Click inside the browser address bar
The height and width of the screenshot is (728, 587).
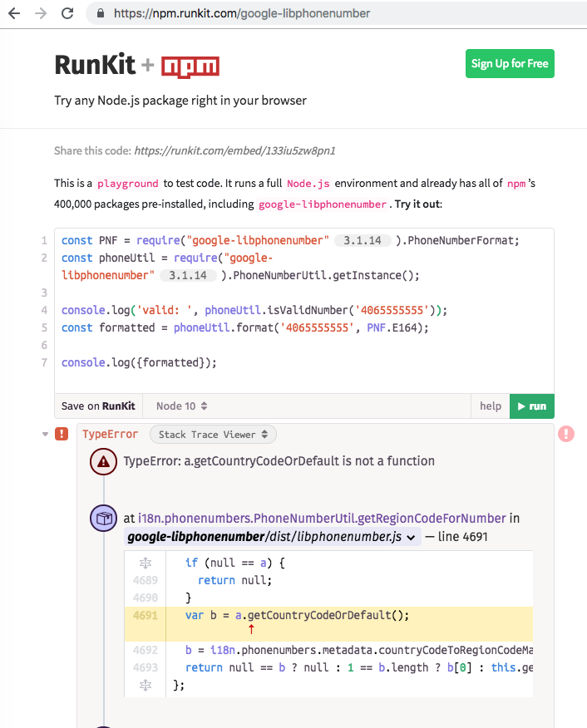pyautogui.click(x=249, y=13)
